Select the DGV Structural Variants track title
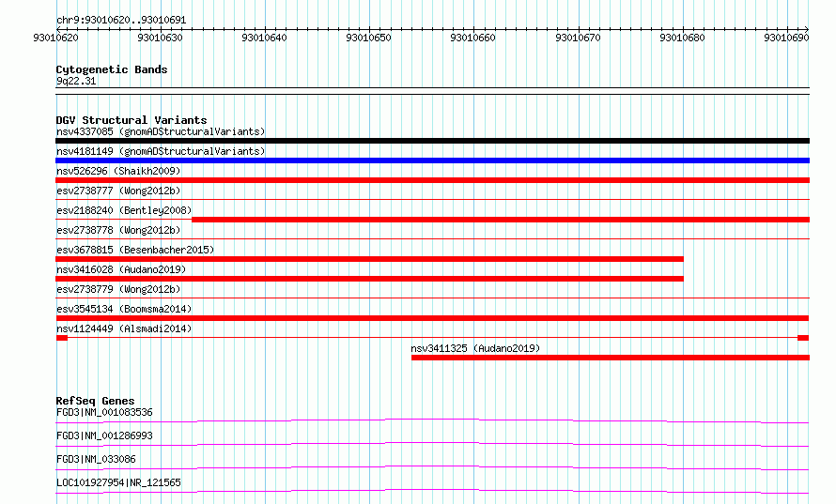Image resolution: width=836 pixels, height=504 pixels. point(132,120)
